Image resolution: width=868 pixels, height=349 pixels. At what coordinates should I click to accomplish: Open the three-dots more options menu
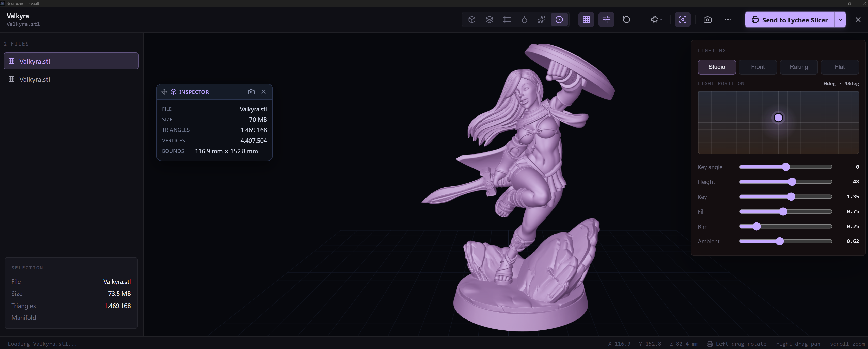coord(728,20)
